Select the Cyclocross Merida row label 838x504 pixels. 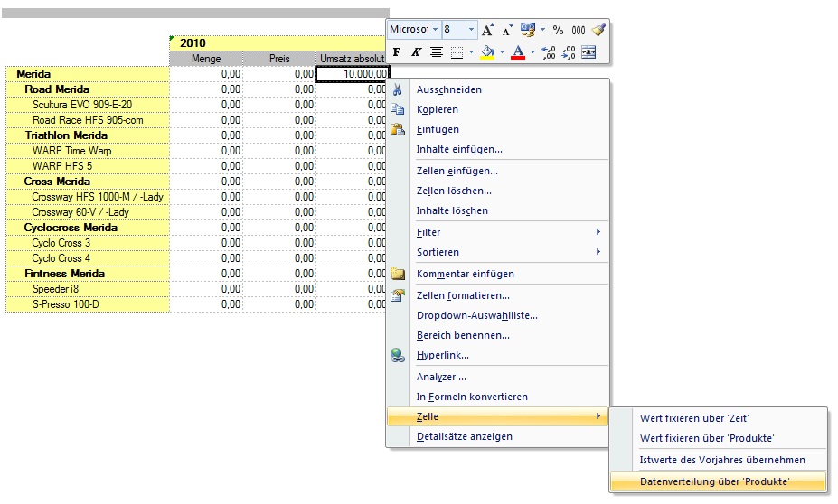(x=88, y=228)
